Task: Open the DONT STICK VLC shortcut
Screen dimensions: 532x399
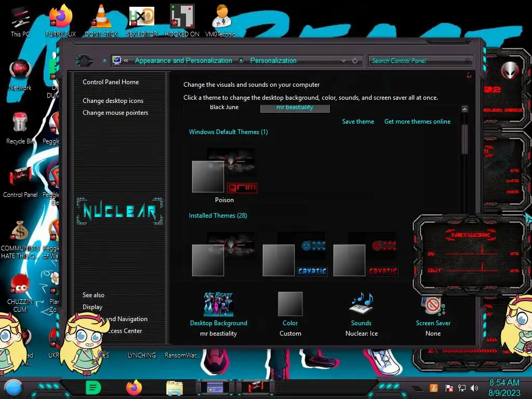Action: coord(101,20)
